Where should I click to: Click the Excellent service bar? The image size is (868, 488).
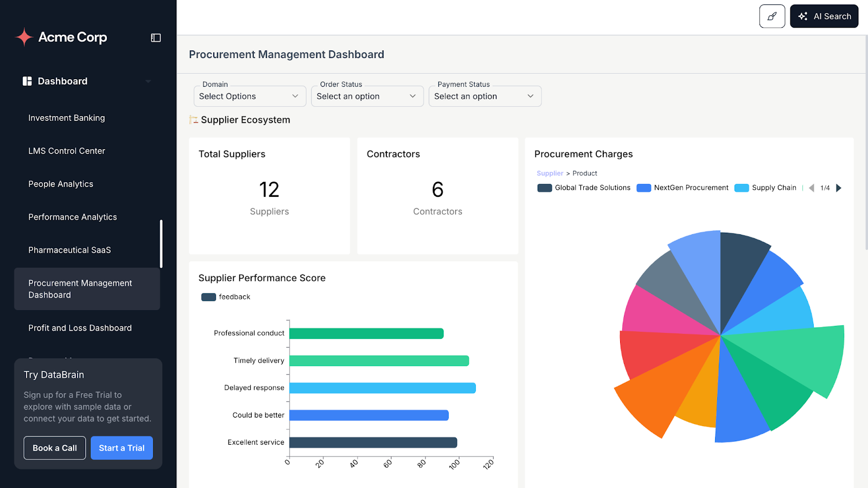point(373,442)
